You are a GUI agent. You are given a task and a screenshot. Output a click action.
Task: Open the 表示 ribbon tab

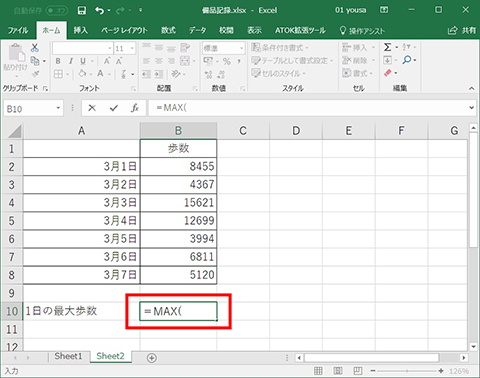click(x=254, y=30)
